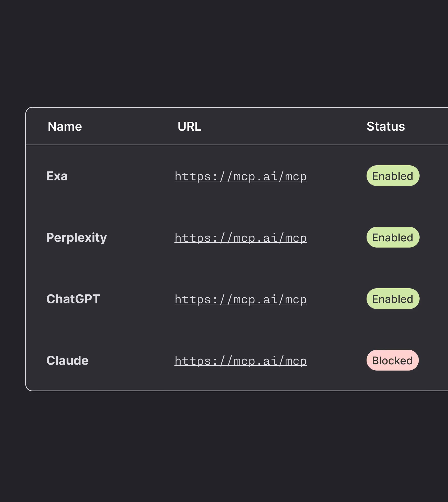The image size is (448, 502).
Task: Click the Name column header
Action: click(65, 126)
